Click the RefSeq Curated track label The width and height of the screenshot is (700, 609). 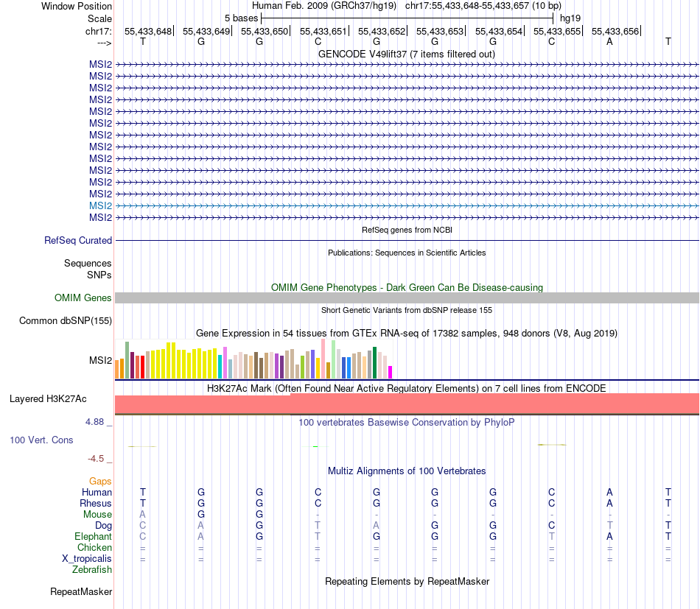coord(78,240)
